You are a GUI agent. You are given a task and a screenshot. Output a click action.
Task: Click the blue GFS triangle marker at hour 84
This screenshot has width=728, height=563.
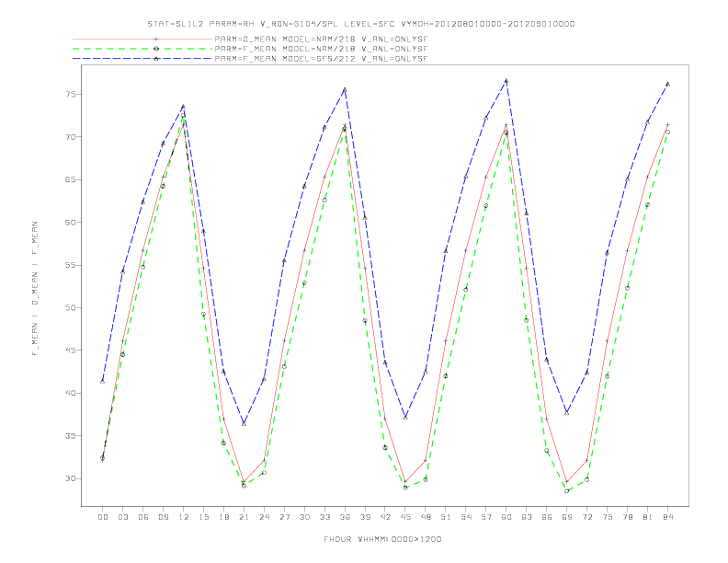coord(667,84)
